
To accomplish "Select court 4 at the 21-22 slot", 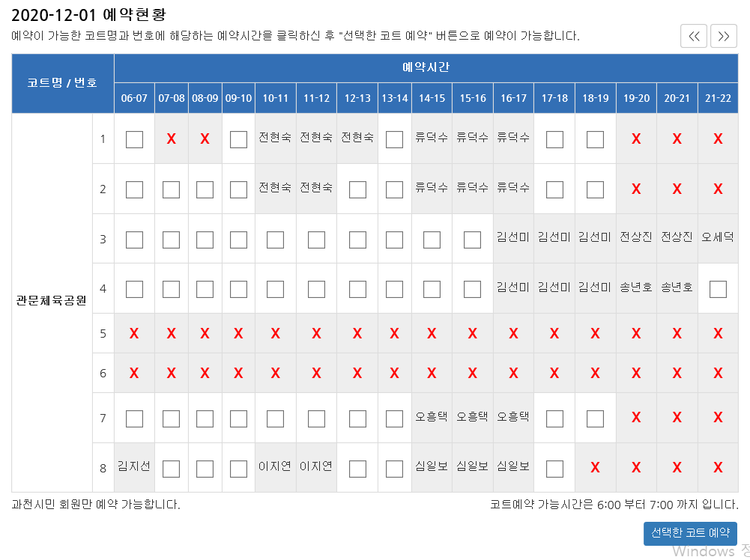I will (718, 289).
